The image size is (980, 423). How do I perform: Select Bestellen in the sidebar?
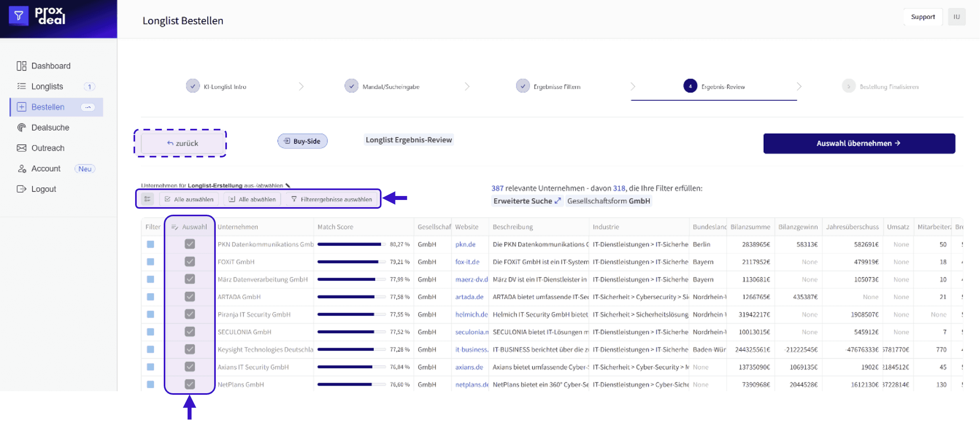56,107
